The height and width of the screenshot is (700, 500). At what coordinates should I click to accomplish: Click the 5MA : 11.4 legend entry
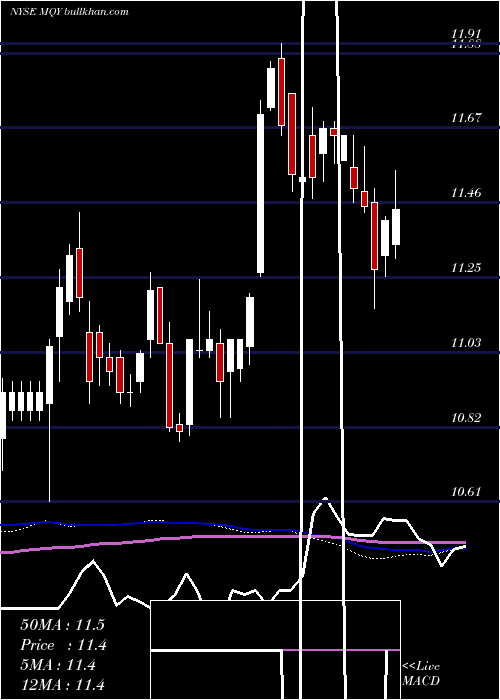[58, 665]
